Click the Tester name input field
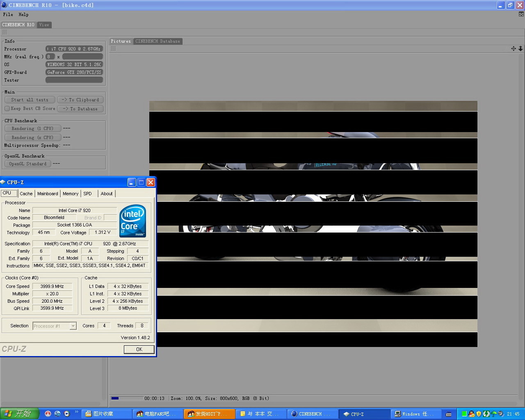The image size is (525, 420). point(74,80)
